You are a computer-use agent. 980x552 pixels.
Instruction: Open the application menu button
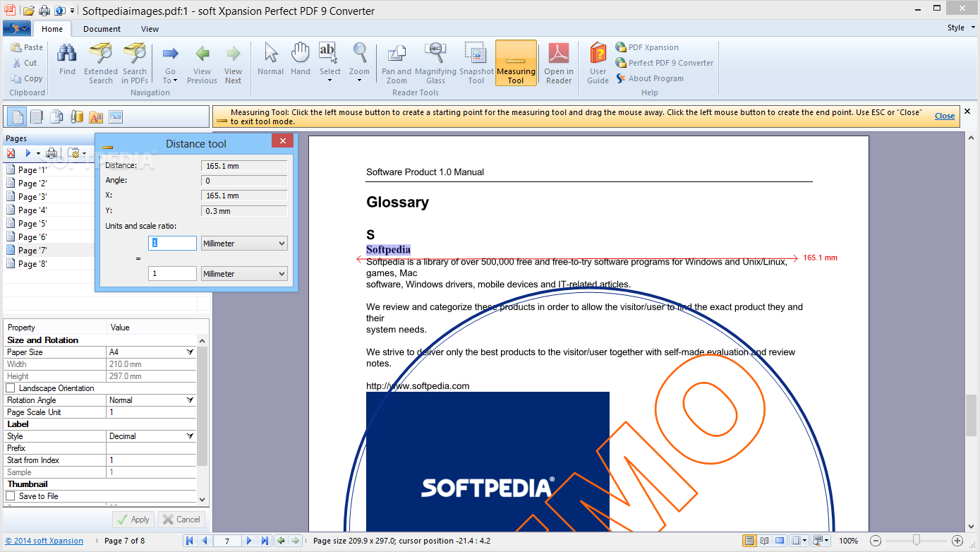coord(16,28)
